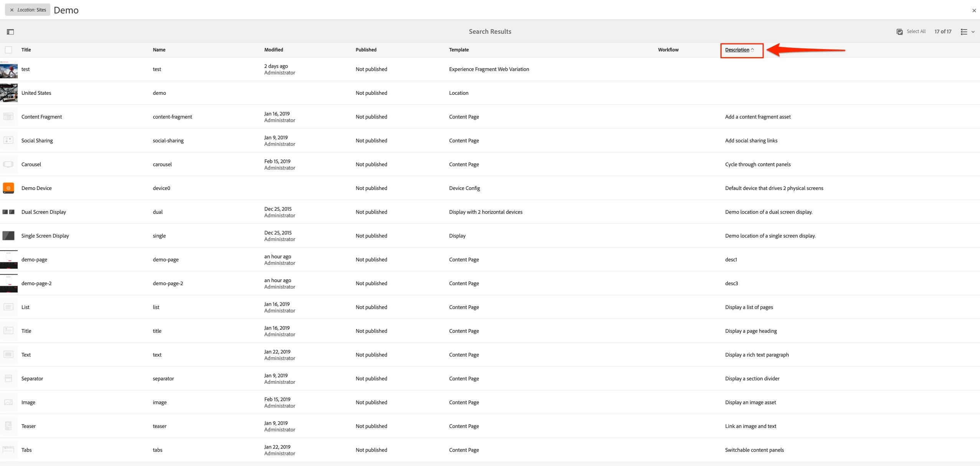Viewport: 980px width, 466px height.
Task: Sort by the Title column header
Action: (x=26, y=50)
